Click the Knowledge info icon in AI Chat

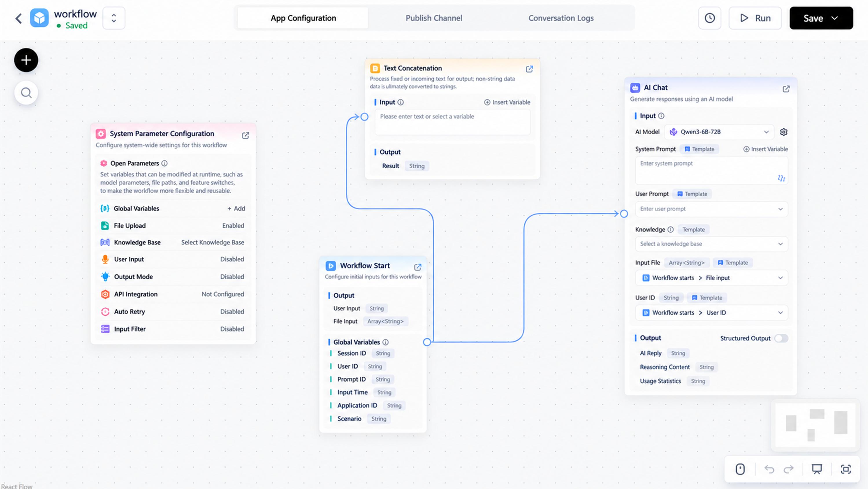pyautogui.click(x=671, y=229)
